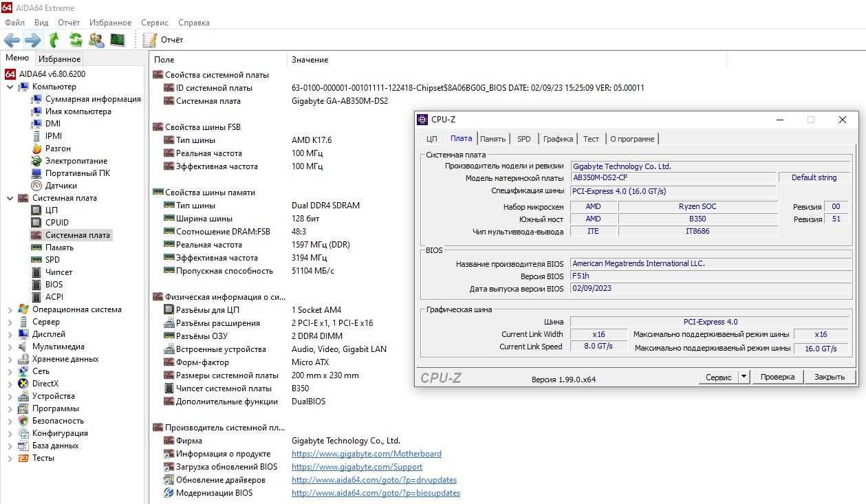Image resolution: width=866 pixels, height=504 pixels.
Task: Click the Сервис button in CPU-Z
Action: coord(719,377)
